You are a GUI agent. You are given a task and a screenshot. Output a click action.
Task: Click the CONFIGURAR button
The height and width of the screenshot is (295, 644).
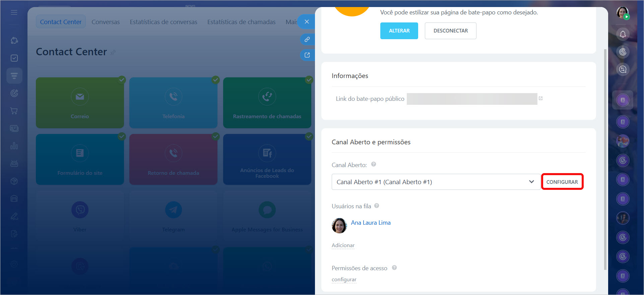(562, 182)
